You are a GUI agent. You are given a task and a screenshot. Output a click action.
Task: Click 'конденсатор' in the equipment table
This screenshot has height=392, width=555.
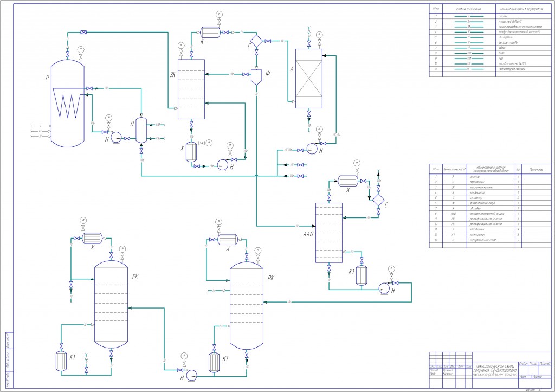477,192
